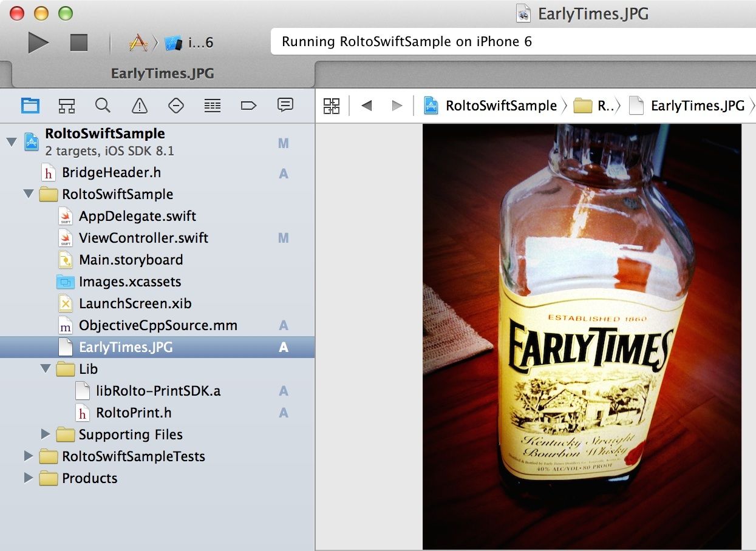Click the Swift icon beside ViewController.swift
The image size is (756, 551).
pyautogui.click(x=66, y=238)
